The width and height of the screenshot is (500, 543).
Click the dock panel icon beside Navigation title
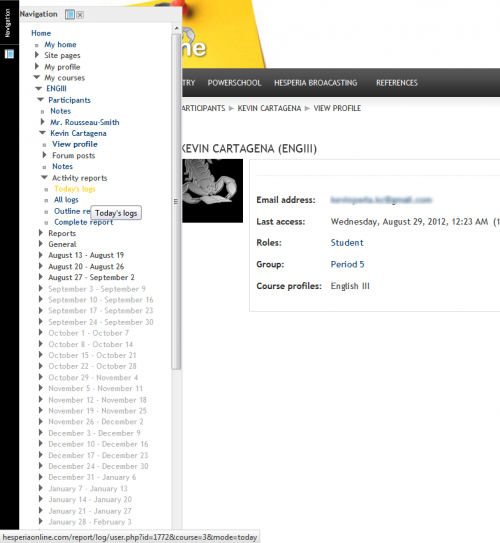[x=70, y=15]
